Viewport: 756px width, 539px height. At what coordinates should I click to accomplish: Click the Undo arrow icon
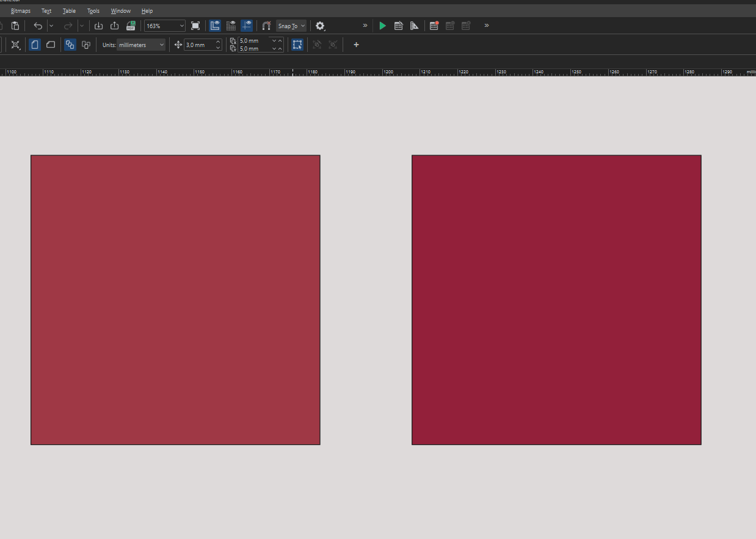38,26
